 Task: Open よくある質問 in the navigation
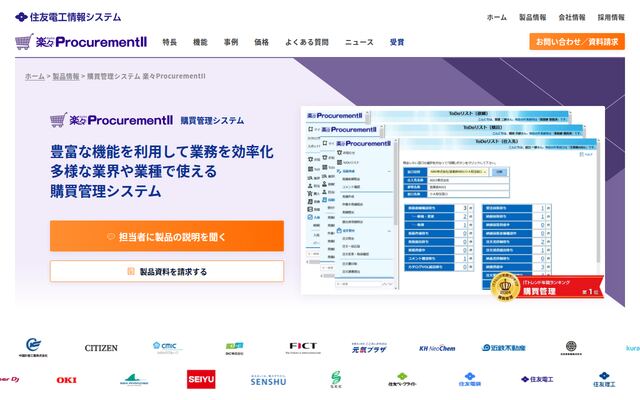click(x=307, y=42)
